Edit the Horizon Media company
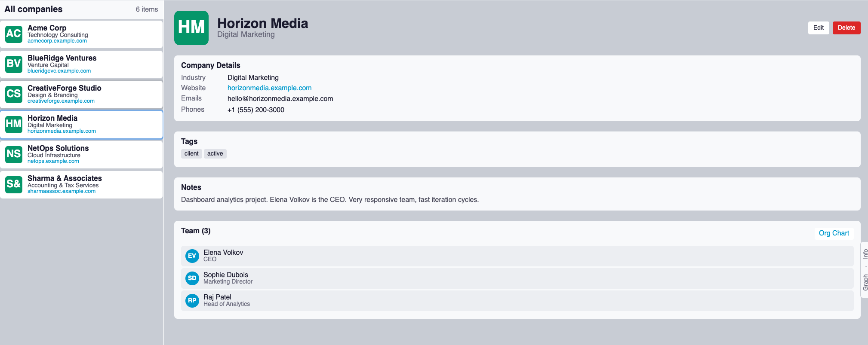 click(818, 28)
